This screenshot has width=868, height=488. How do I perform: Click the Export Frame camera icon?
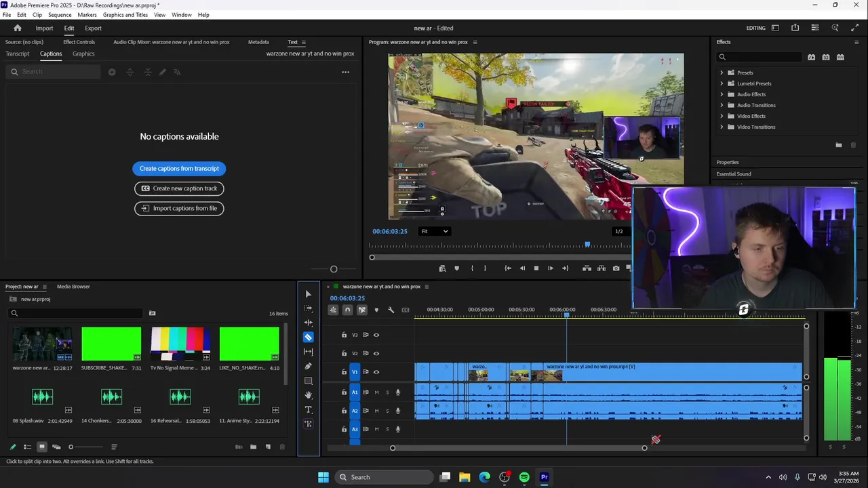point(616,268)
